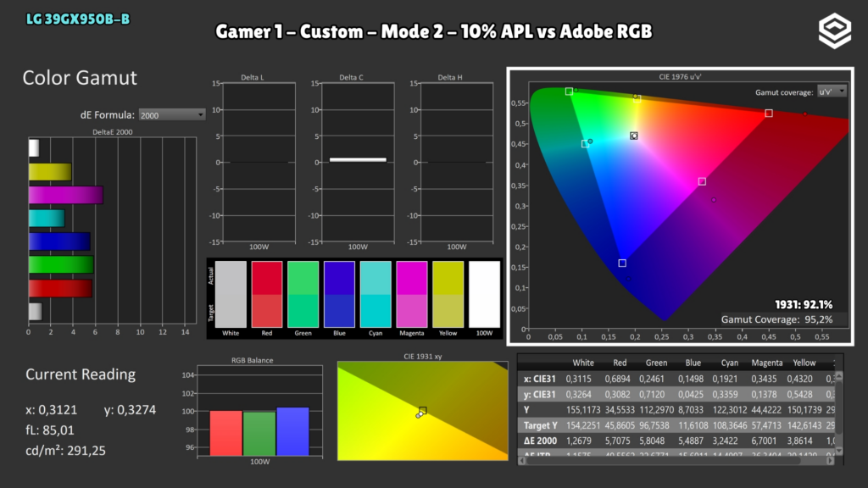Select the y: CIE31 row label
Image resolution: width=868 pixels, height=488 pixels.
point(539,395)
